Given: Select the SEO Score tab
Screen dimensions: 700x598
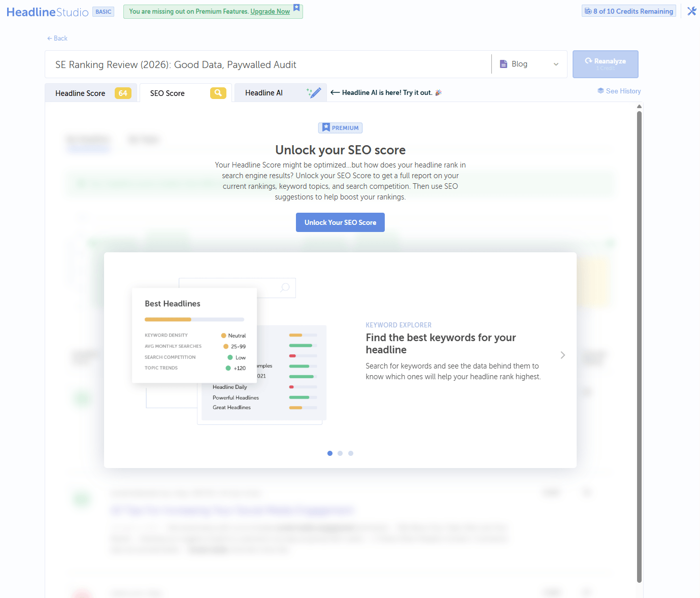Looking at the screenshot, I should [x=186, y=93].
